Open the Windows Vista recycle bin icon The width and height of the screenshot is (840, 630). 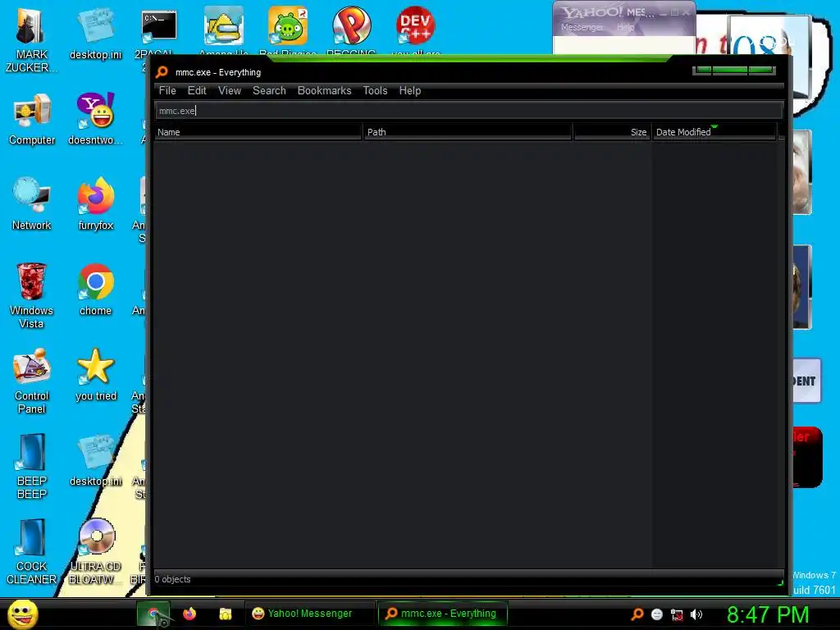coord(31,295)
